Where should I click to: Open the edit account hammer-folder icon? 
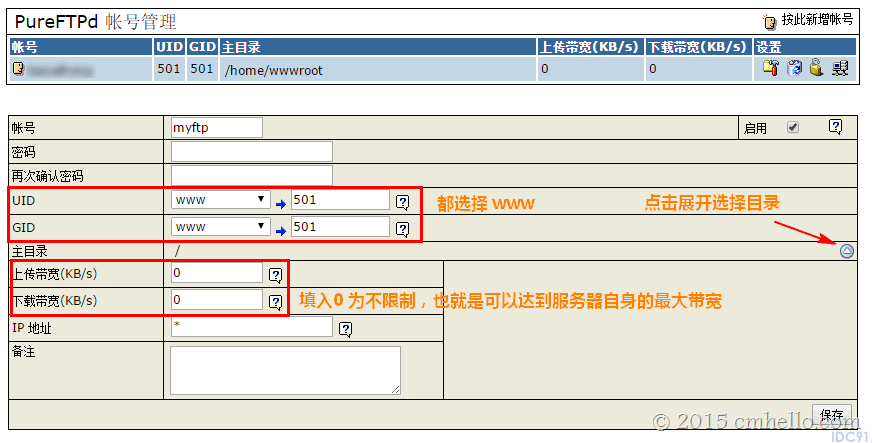(770, 68)
